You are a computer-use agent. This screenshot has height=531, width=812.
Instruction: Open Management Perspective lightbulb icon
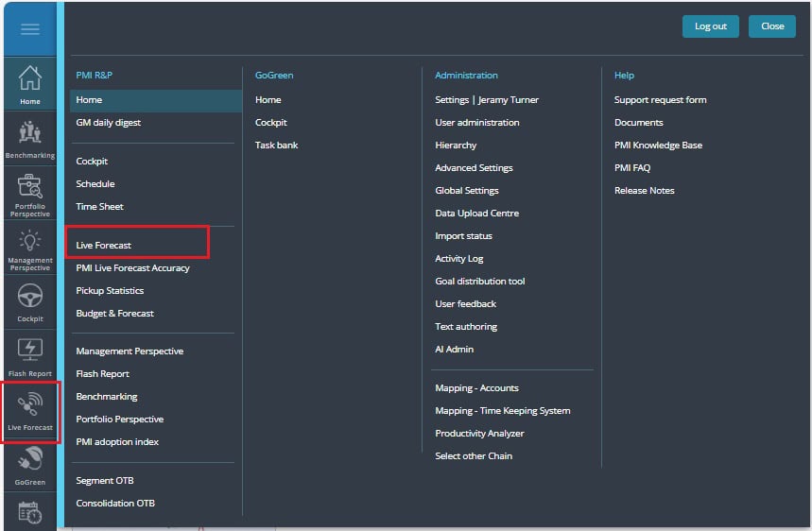(30, 249)
